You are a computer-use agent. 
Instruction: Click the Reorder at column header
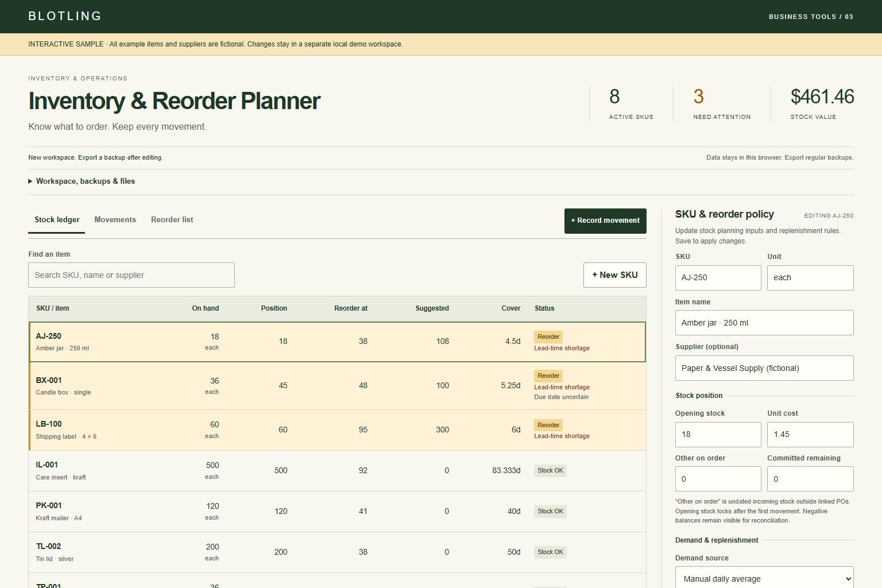point(351,308)
